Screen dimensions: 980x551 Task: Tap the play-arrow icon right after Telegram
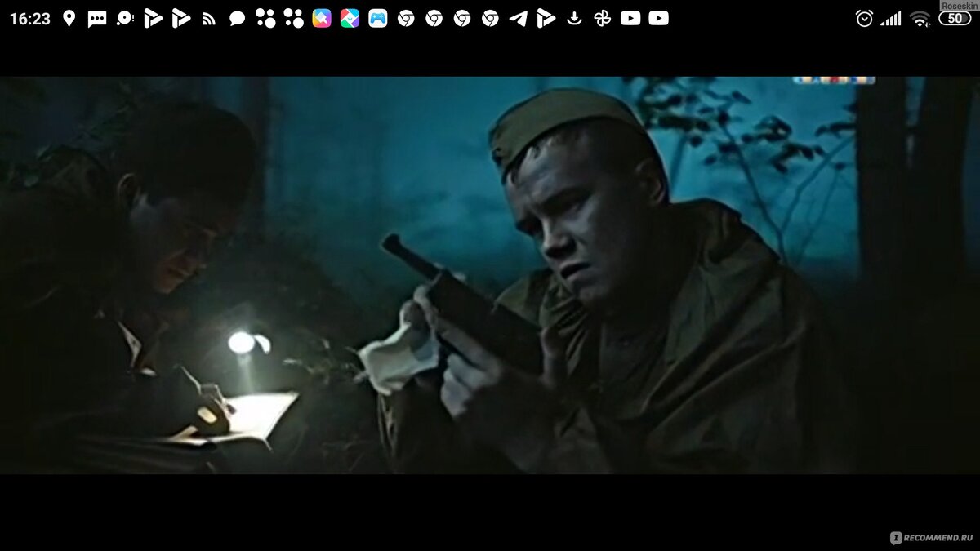pyautogui.click(x=546, y=18)
